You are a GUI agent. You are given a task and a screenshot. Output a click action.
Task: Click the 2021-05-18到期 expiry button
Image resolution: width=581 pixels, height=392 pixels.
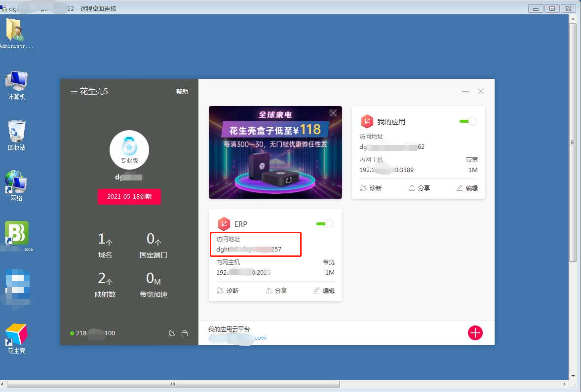pos(129,196)
